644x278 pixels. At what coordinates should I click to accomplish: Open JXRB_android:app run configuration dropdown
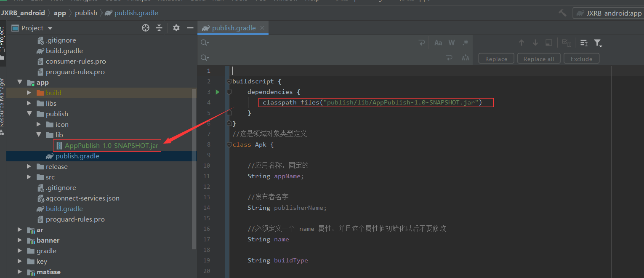point(609,13)
